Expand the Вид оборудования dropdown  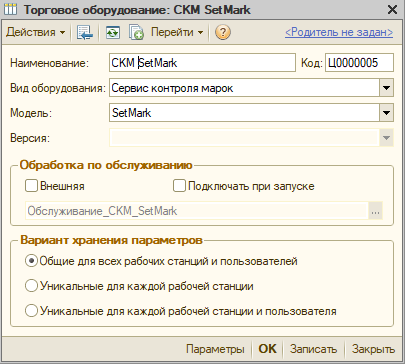coord(387,88)
